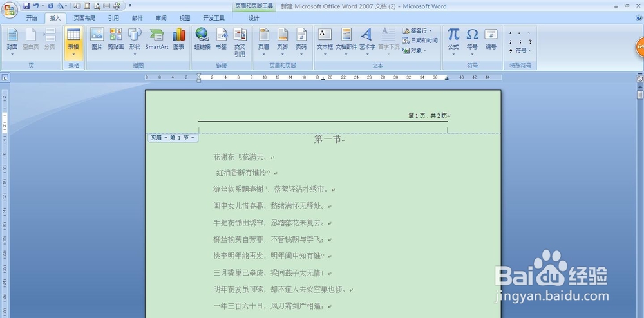
Task: Save the document from quick access toolbar
Action: tap(26, 6)
